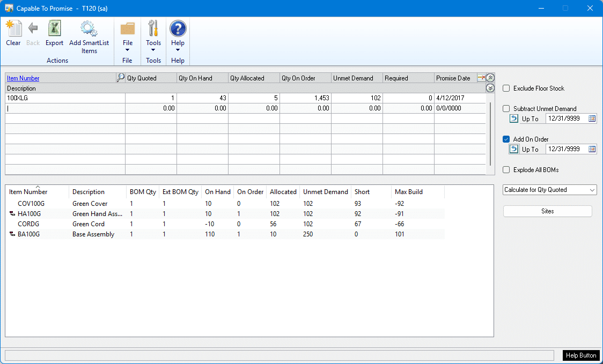603x364 pixels.
Task: Expand the BA100G Base Assembly tree node
Action: click(x=12, y=234)
